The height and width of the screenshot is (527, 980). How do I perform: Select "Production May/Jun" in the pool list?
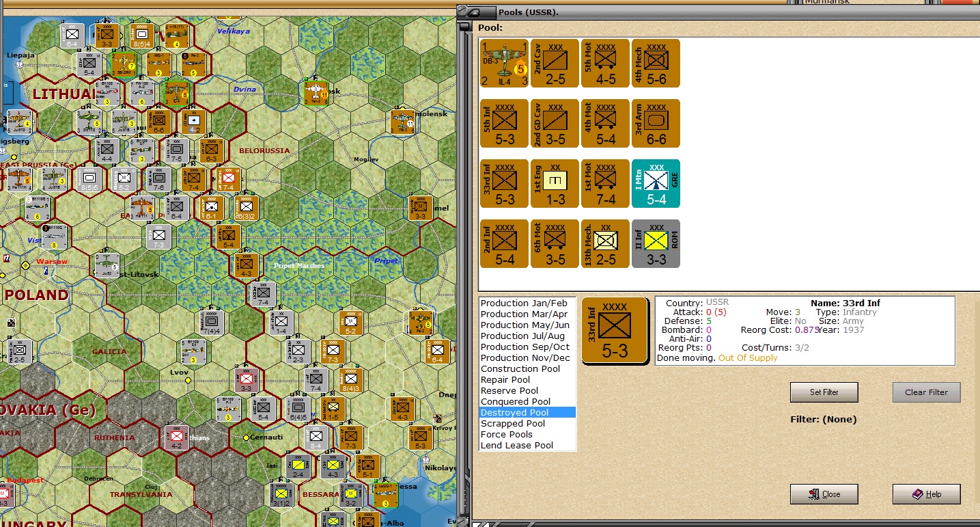pos(528,325)
